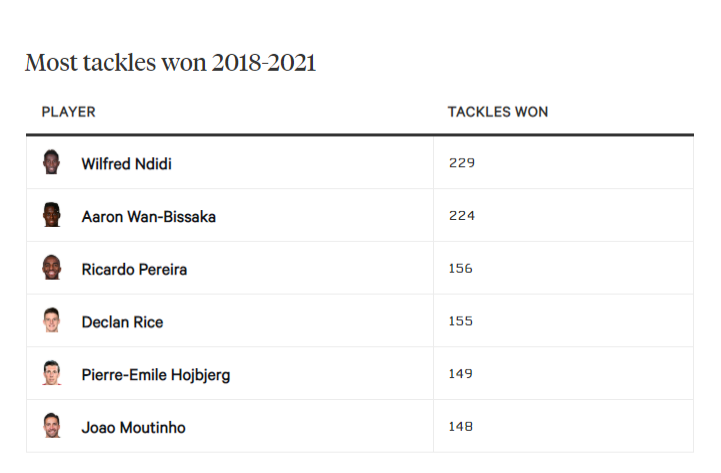The height and width of the screenshot is (473, 721).
Task: Click Declan Rice's player avatar
Action: [52, 321]
